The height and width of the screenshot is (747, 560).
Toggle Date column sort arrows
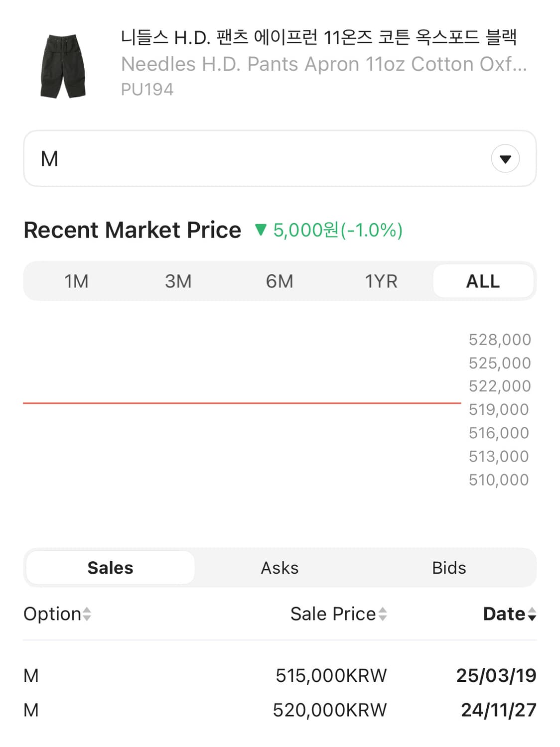click(x=532, y=614)
